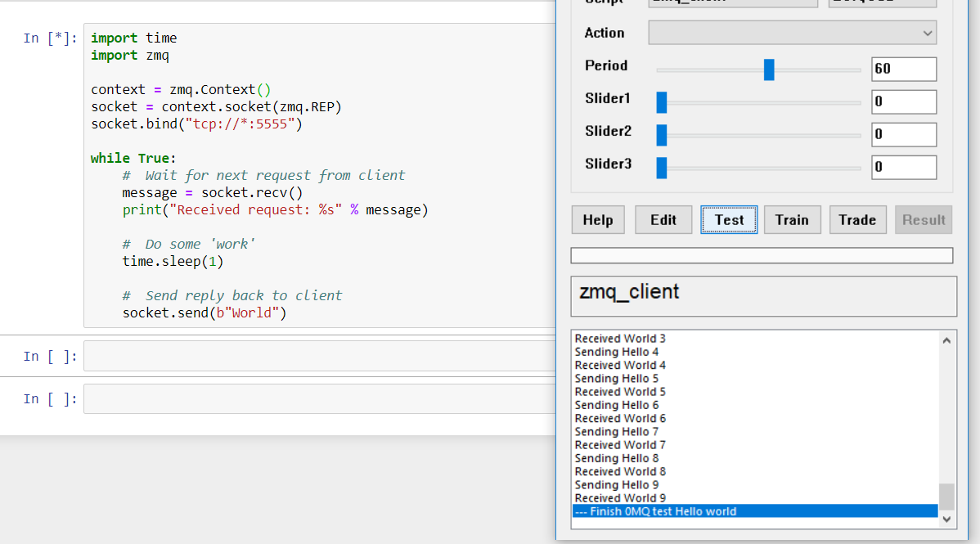Click the Period slider handle
The width and height of the screenshot is (980, 544).
point(769,70)
